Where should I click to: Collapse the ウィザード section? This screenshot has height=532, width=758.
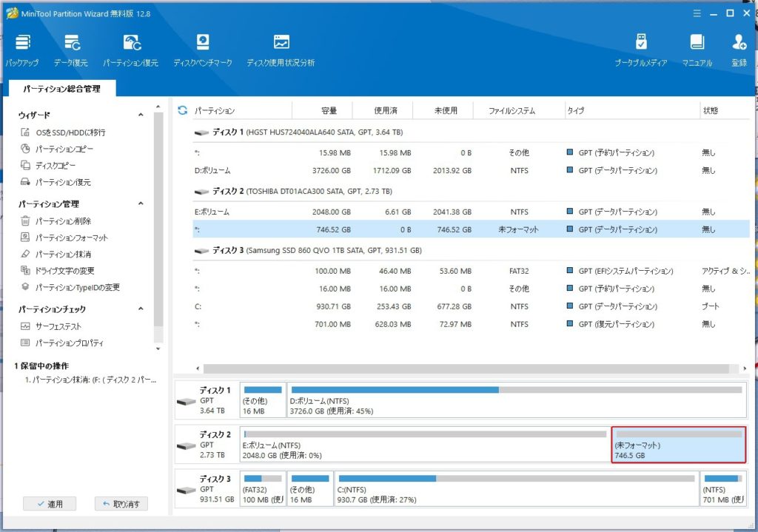pyautogui.click(x=141, y=115)
